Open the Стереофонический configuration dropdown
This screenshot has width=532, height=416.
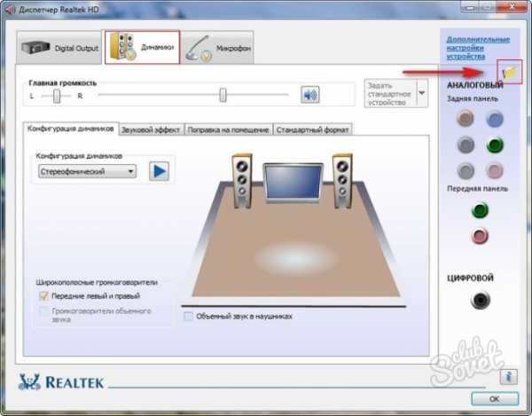pyautogui.click(x=88, y=172)
